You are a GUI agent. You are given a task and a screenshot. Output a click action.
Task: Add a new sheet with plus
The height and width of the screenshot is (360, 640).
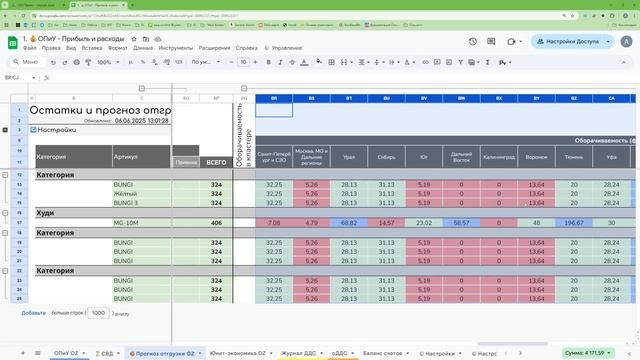[23, 353]
